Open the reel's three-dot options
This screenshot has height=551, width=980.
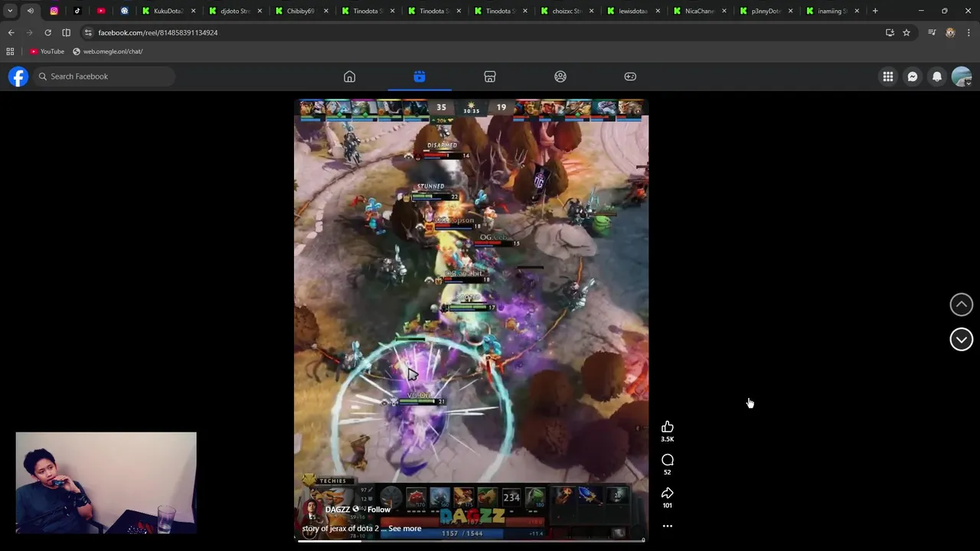point(668,526)
